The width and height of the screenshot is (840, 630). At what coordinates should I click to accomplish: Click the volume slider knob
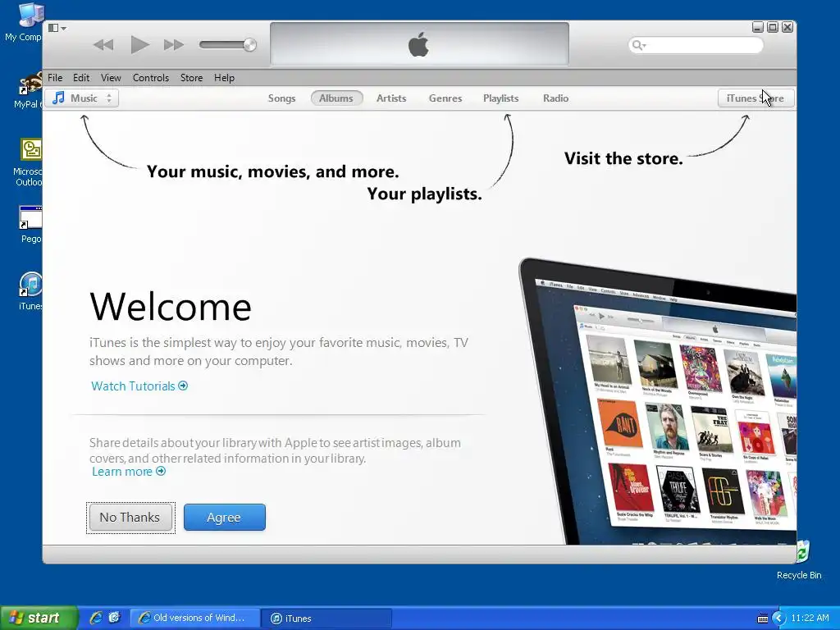[x=249, y=45]
